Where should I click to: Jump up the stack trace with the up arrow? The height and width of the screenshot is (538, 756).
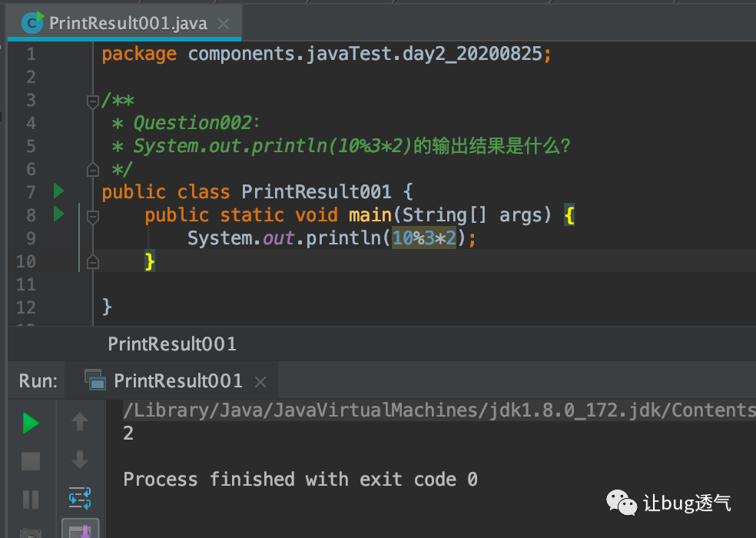pyautogui.click(x=80, y=422)
